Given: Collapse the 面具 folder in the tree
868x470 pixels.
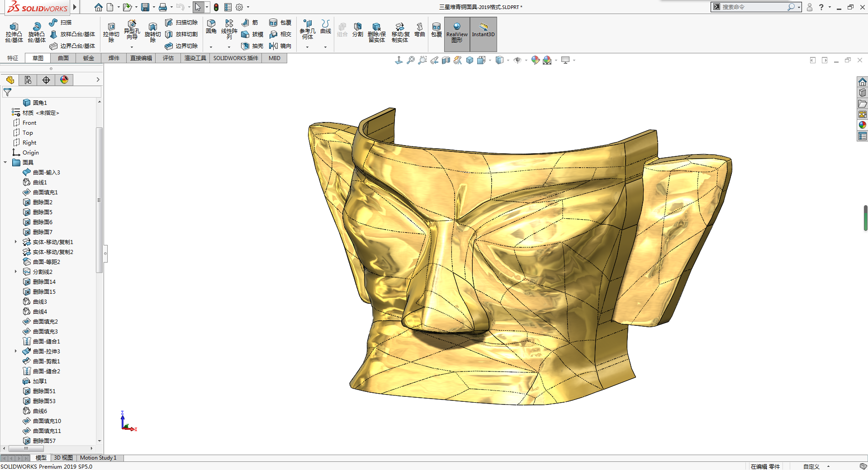Looking at the screenshot, I should tap(5, 162).
